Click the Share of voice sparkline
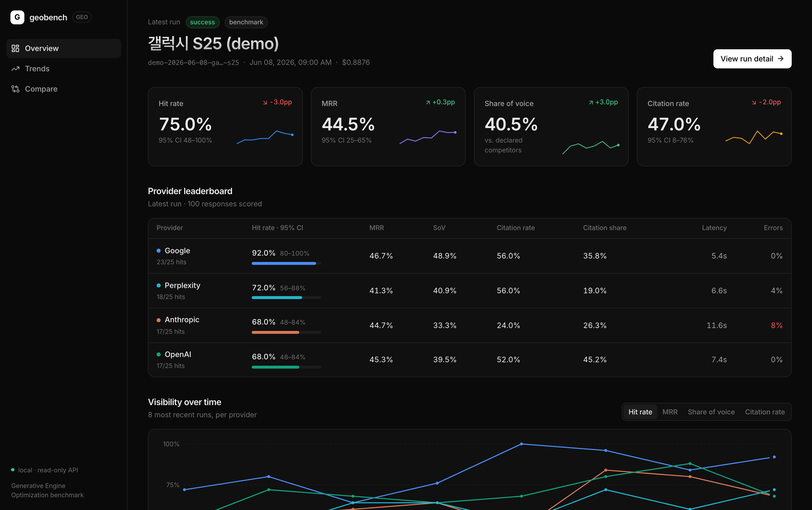 click(x=591, y=147)
